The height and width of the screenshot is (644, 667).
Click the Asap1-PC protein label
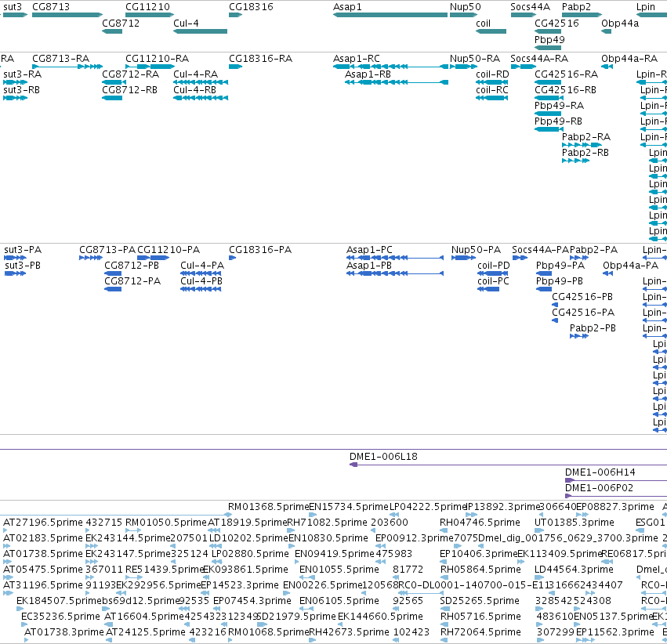tap(369, 249)
